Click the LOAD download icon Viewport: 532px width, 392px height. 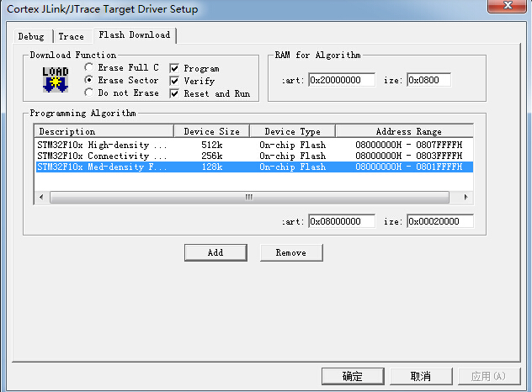(56, 80)
